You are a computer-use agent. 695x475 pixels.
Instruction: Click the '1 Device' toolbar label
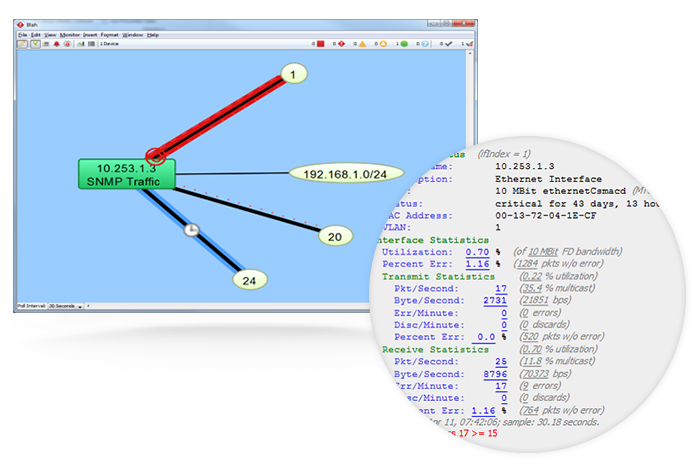coord(109,44)
